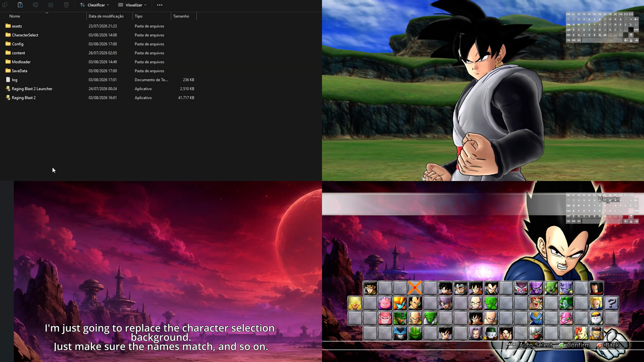
Task: Pick the green Guldo portrait
Action: (551, 288)
